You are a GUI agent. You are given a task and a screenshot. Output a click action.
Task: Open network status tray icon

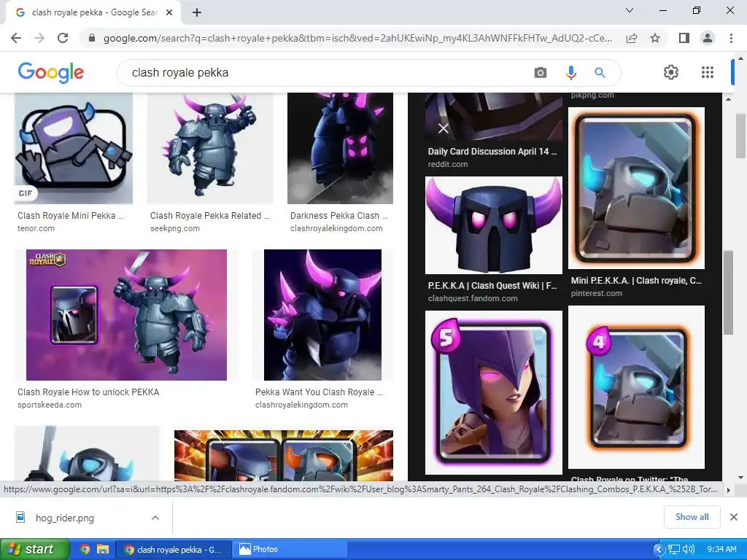[674, 550]
